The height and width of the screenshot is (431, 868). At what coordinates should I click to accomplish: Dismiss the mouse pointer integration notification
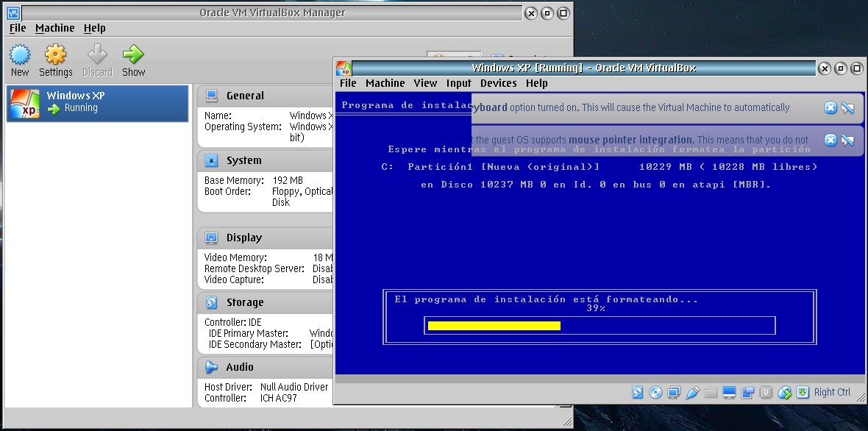(830, 140)
